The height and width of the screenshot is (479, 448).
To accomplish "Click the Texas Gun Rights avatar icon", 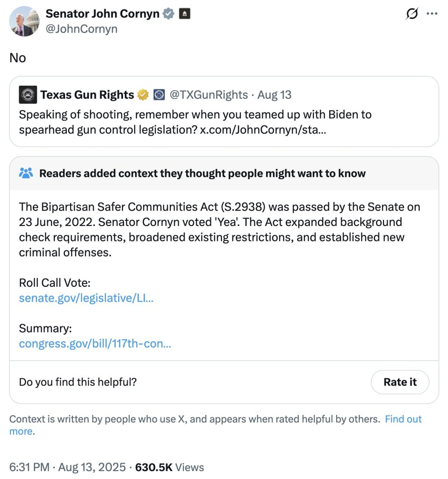I will click(x=28, y=95).
